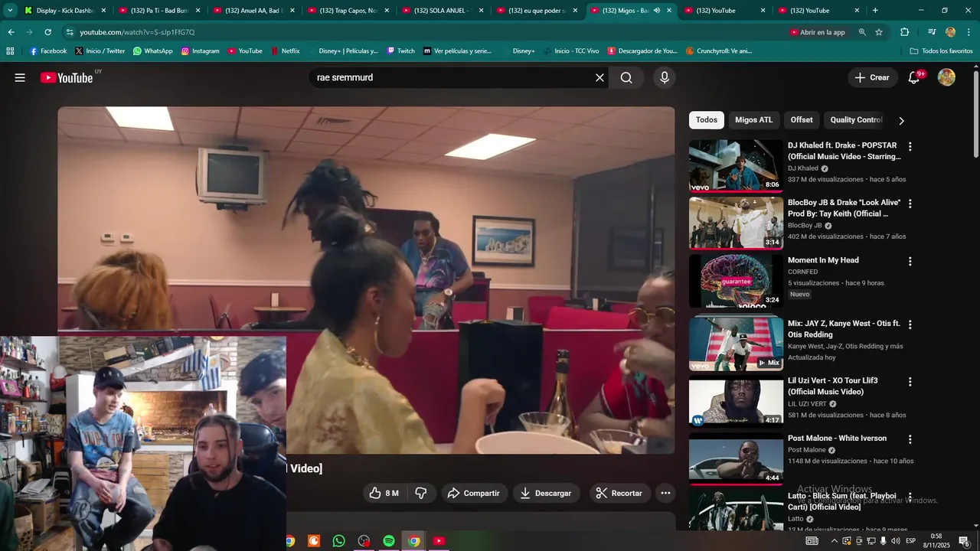Submit search with magnifier button

point(626,77)
